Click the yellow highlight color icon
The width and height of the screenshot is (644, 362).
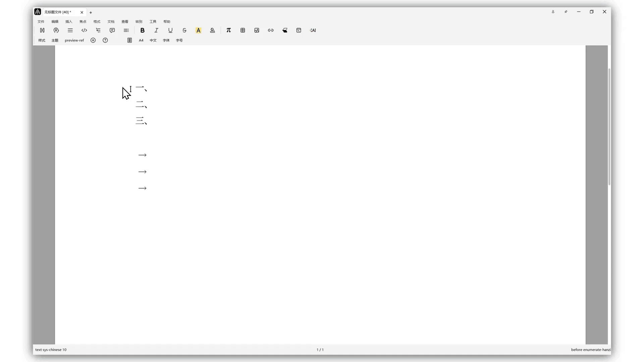[x=198, y=30]
